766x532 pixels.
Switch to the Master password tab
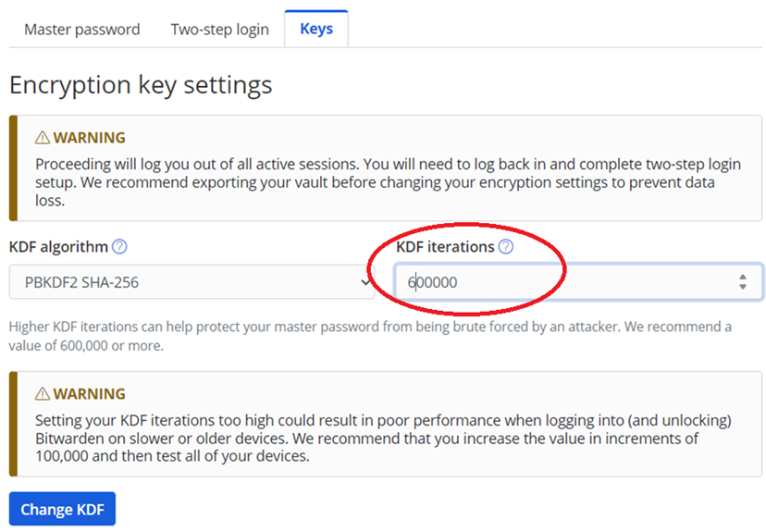coord(82,29)
